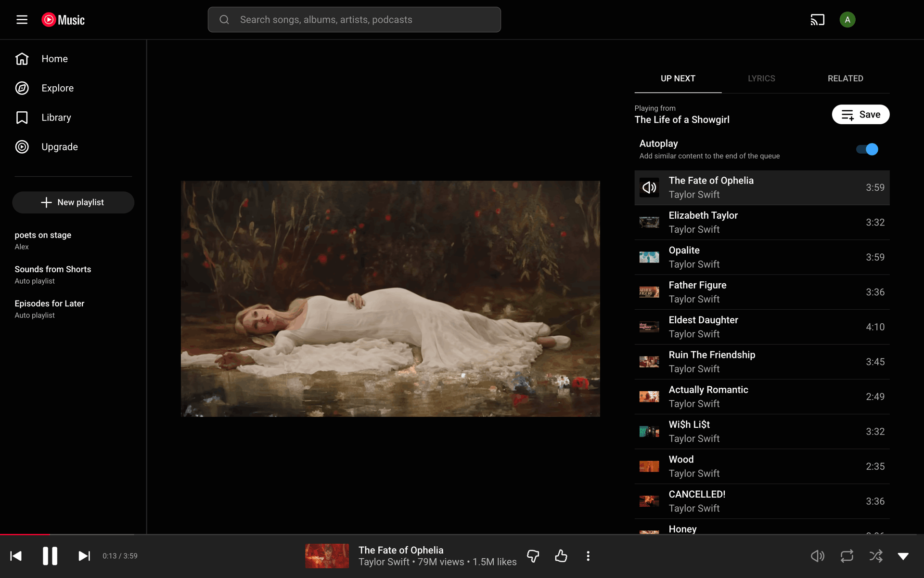
Task: Open the hamburger guide menu
Action: (x=22, y=20)
